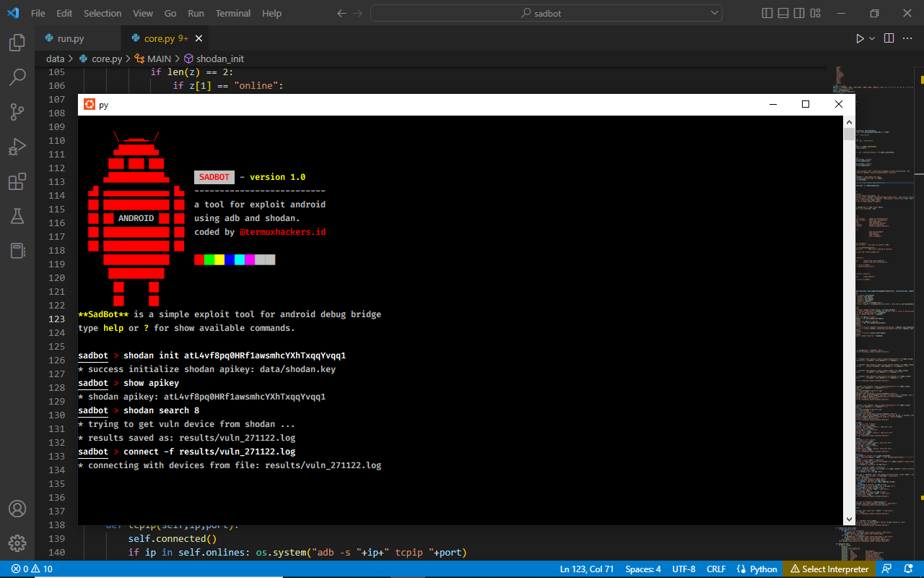Go forward with the right arrow

[x=359, y=13]
